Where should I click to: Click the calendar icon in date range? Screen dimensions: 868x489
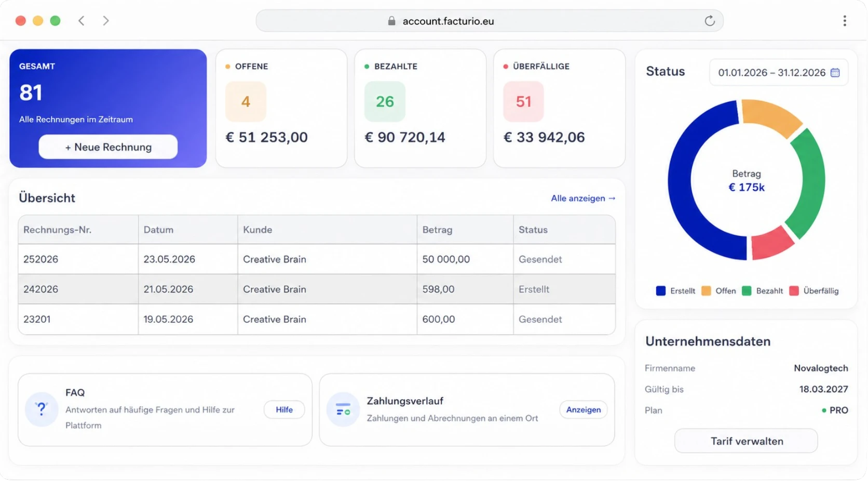835,73
